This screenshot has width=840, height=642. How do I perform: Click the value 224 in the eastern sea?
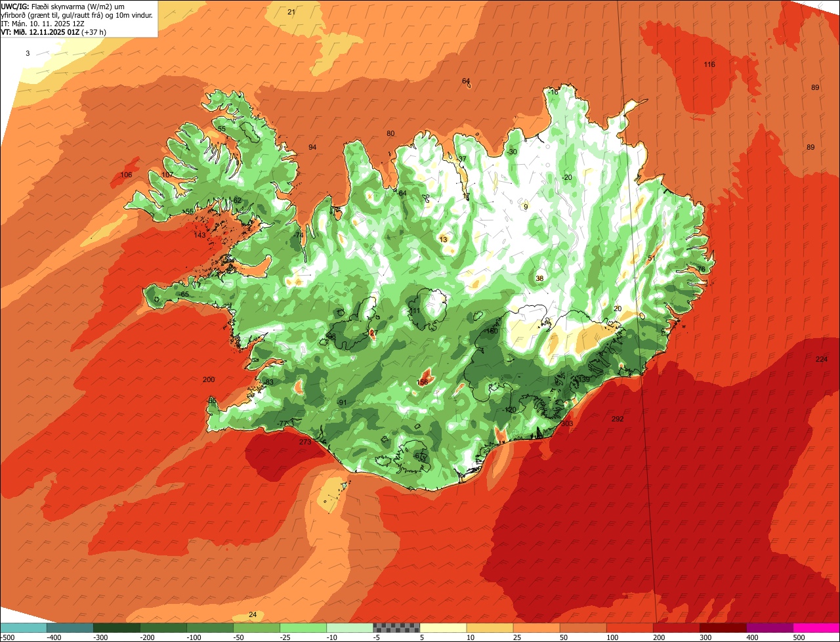point(822,359)
